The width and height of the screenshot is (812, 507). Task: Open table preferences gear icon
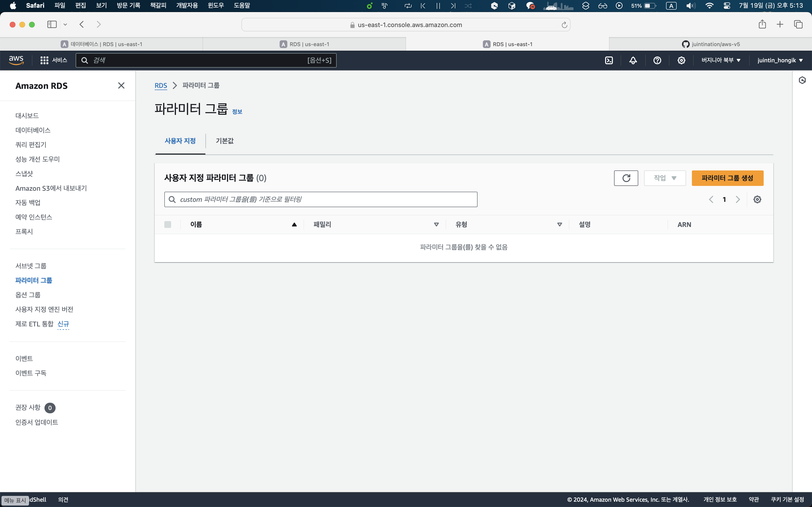pos(757,199)
